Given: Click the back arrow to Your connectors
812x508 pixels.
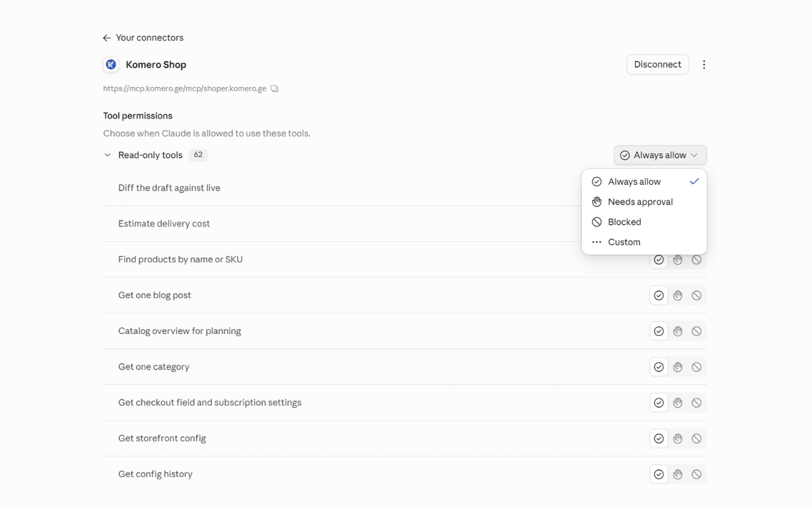Looking at the screenshot, I should (107, 38).
